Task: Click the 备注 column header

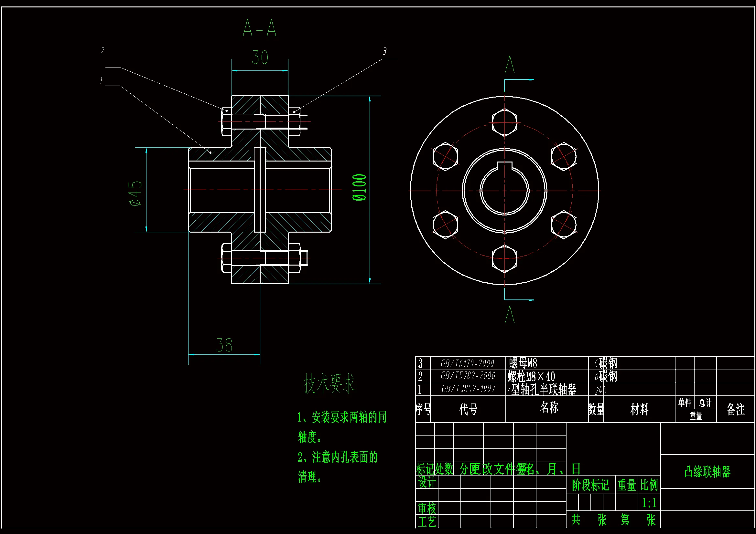Action: 735,409
